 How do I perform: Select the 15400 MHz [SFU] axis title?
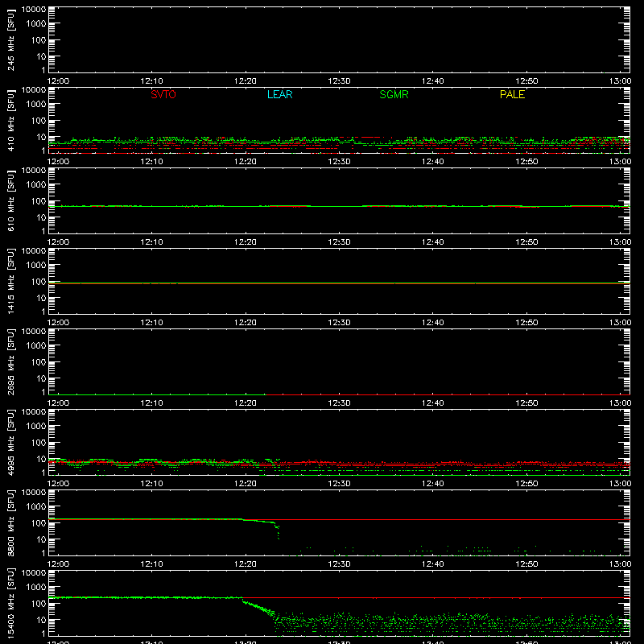(11, 604)
